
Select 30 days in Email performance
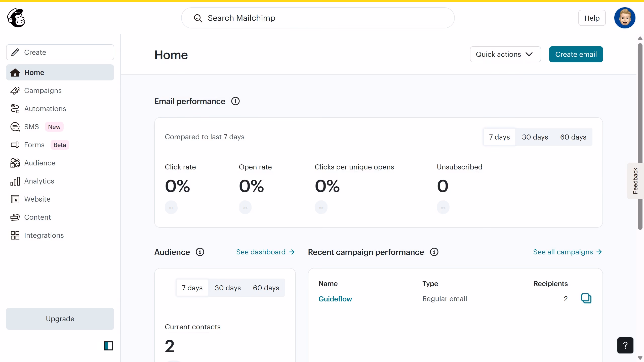(535, 137)
